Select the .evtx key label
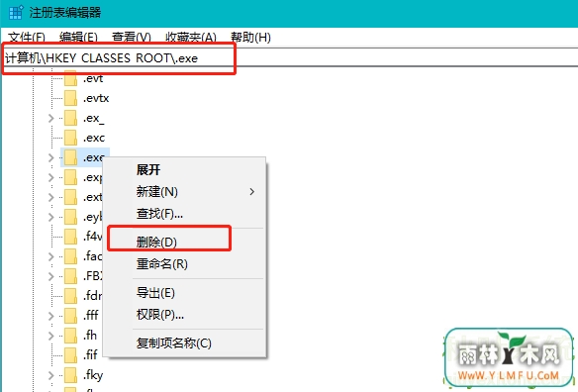The image size is (578, 392). (96, 98)
